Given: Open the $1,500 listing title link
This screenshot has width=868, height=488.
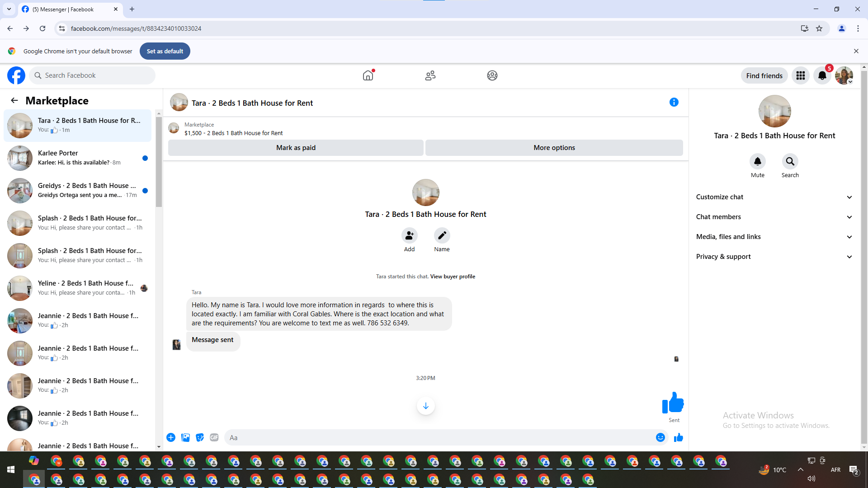Looking at the screenshot, I should (x=234, y=133).
